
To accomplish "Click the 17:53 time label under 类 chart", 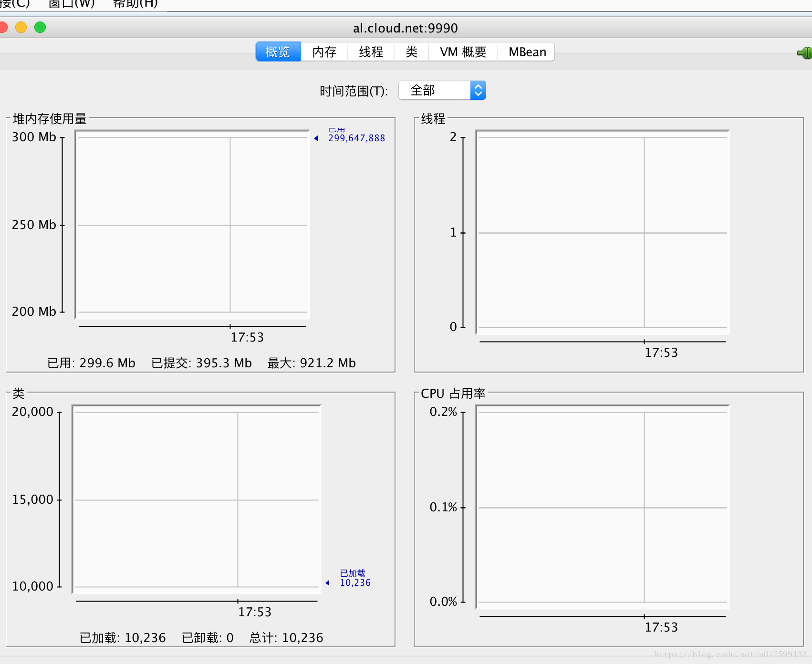I will 255,612.
